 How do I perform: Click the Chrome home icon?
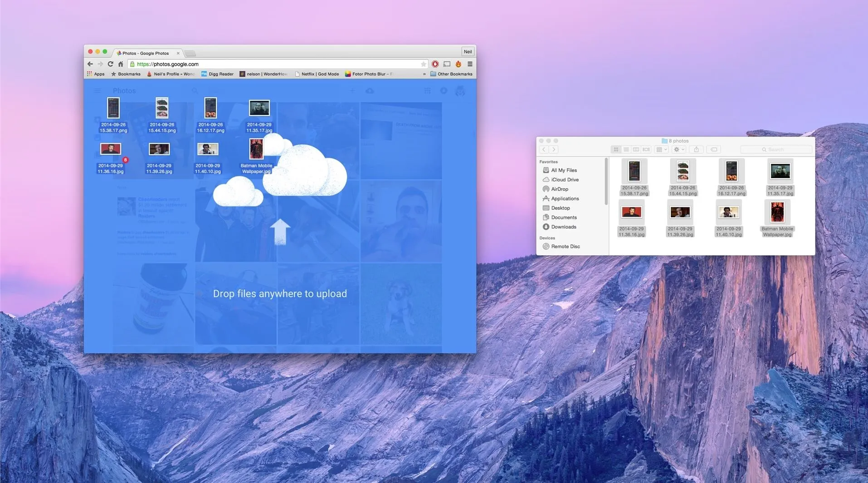point(121,64)
